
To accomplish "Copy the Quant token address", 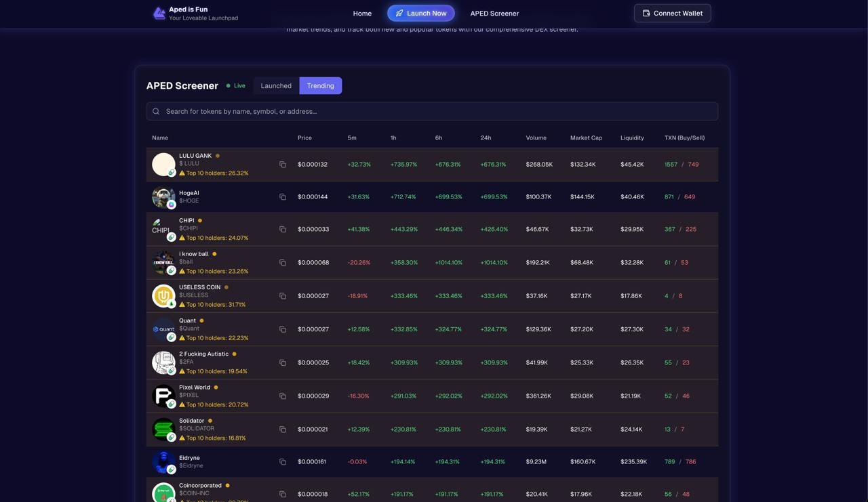I will pos(283,329).
